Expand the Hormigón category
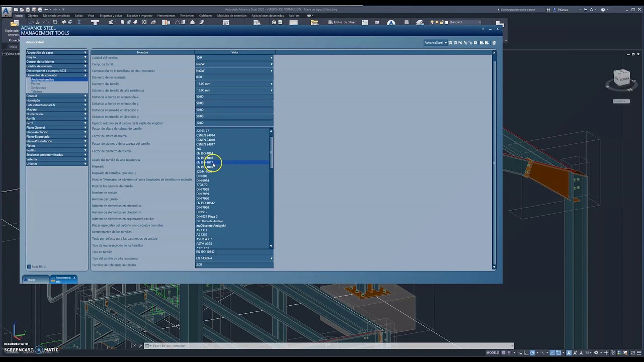 click(x=56, y=101)
